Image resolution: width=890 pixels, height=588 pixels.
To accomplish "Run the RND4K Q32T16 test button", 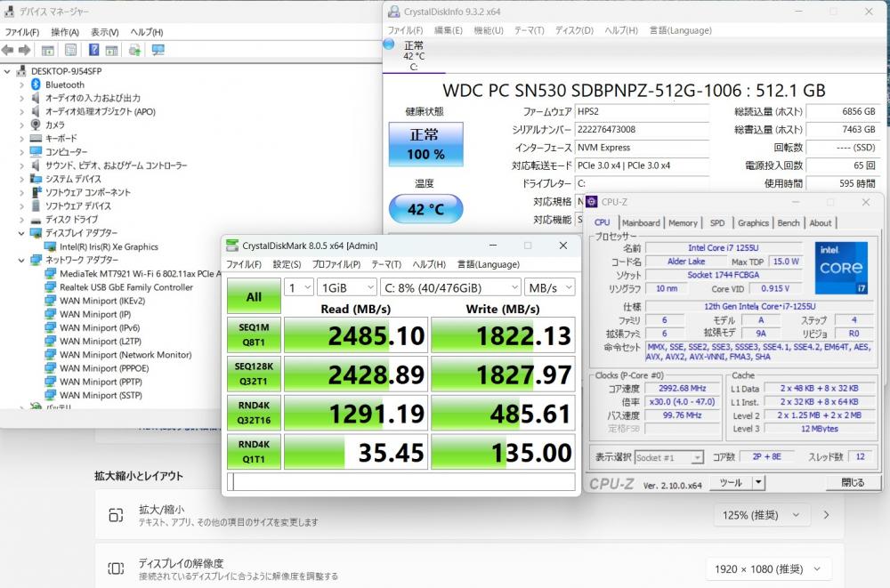I will coord(254,413).
